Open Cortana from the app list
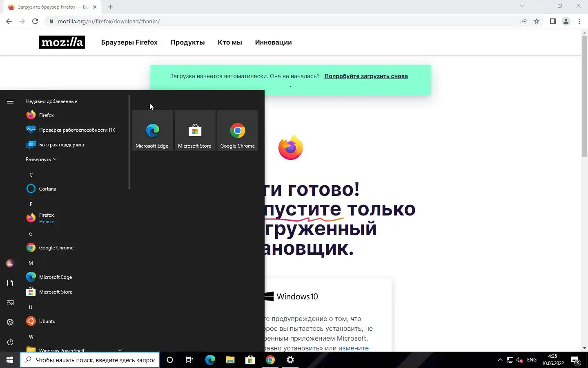 coord(73,189)
